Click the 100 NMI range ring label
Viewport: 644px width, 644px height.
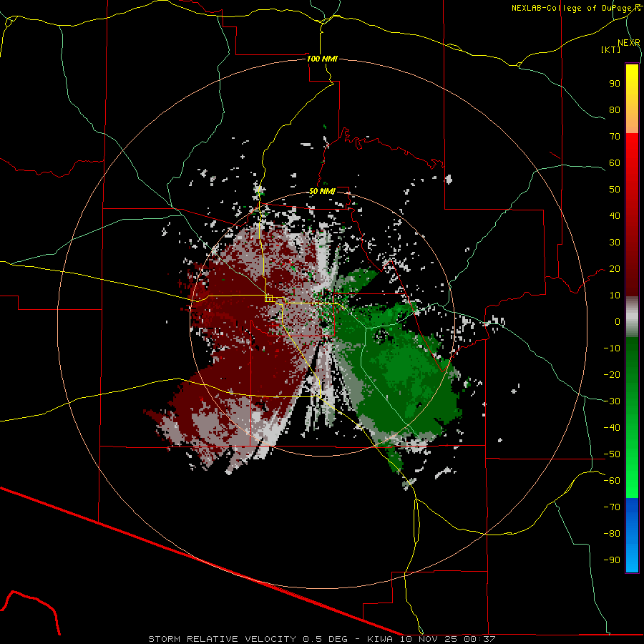[x=322, y=59]
